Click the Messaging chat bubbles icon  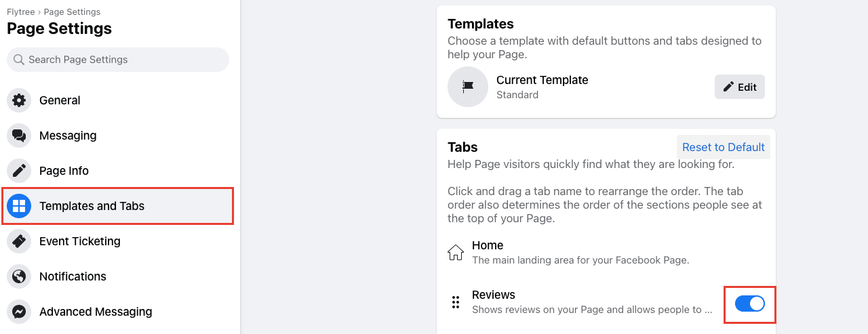19,135
